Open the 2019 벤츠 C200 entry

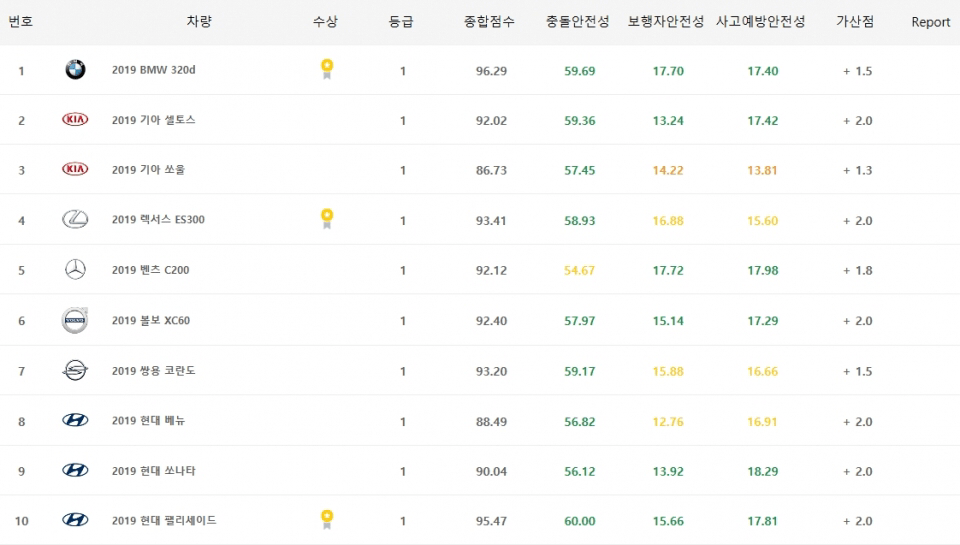coord(151,270)
